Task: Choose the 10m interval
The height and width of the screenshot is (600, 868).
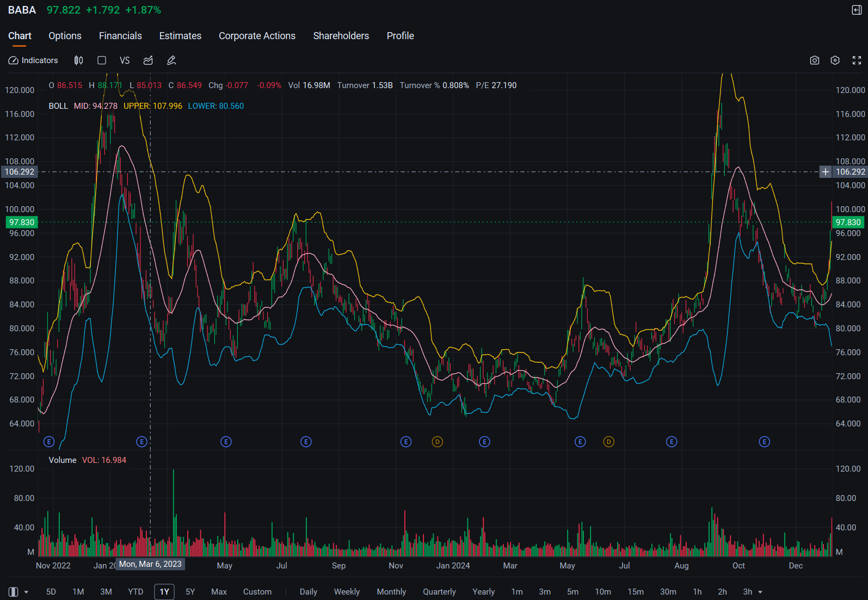Action: tap(603, 592)
